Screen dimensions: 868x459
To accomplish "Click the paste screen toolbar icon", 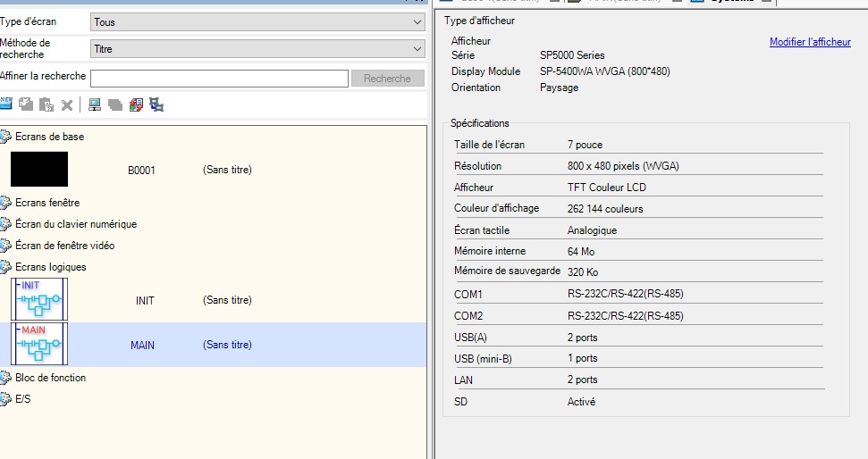I will (x=46, y=104).
